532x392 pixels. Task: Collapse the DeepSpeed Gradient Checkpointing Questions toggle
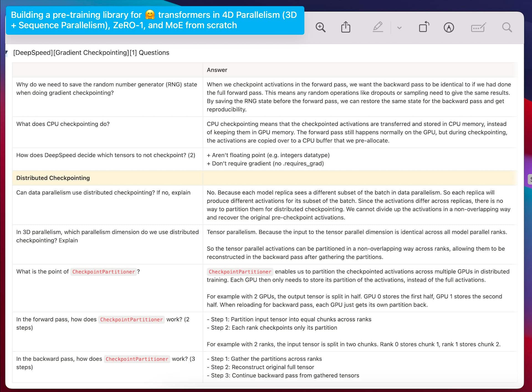[x=7, y=52]
